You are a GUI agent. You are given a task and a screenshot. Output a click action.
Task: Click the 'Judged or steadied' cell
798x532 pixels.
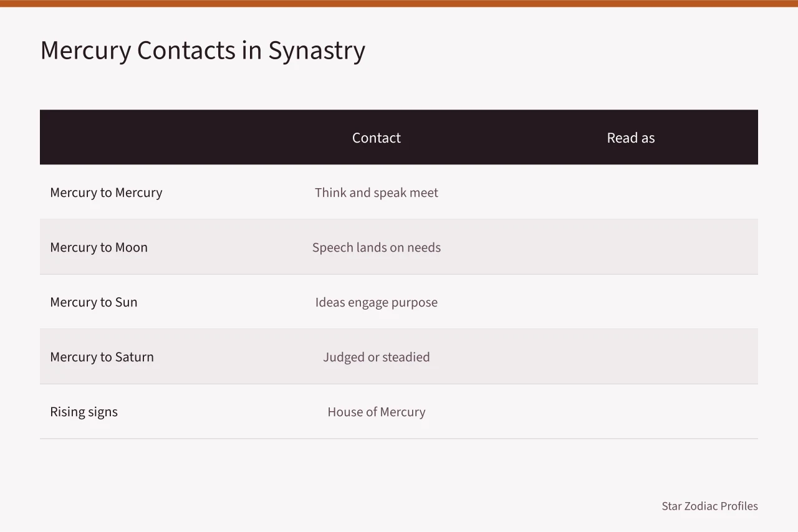coord(377,357)
